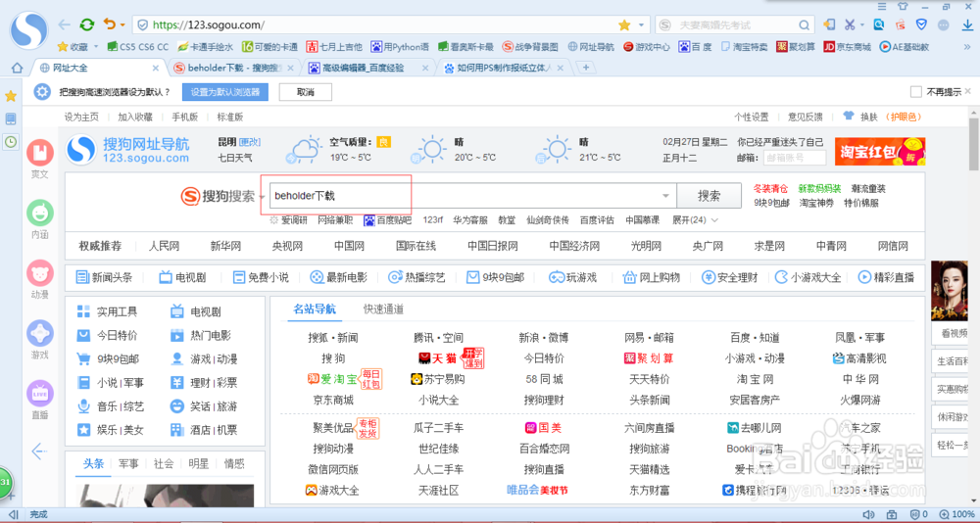
Task: Click 设置为默认浏览器 button
Action: click(225, 92)
